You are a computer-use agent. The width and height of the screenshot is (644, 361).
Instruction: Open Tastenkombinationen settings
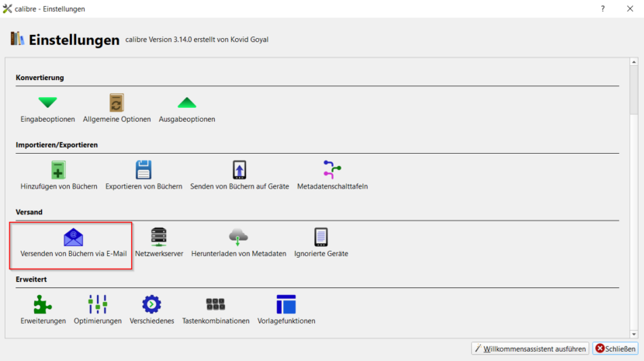click(x=216, y=311)
